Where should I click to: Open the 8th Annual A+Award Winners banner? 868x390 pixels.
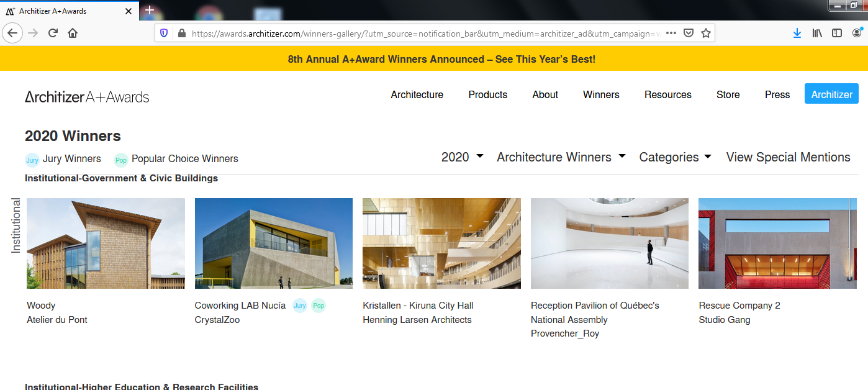[441, 60]
